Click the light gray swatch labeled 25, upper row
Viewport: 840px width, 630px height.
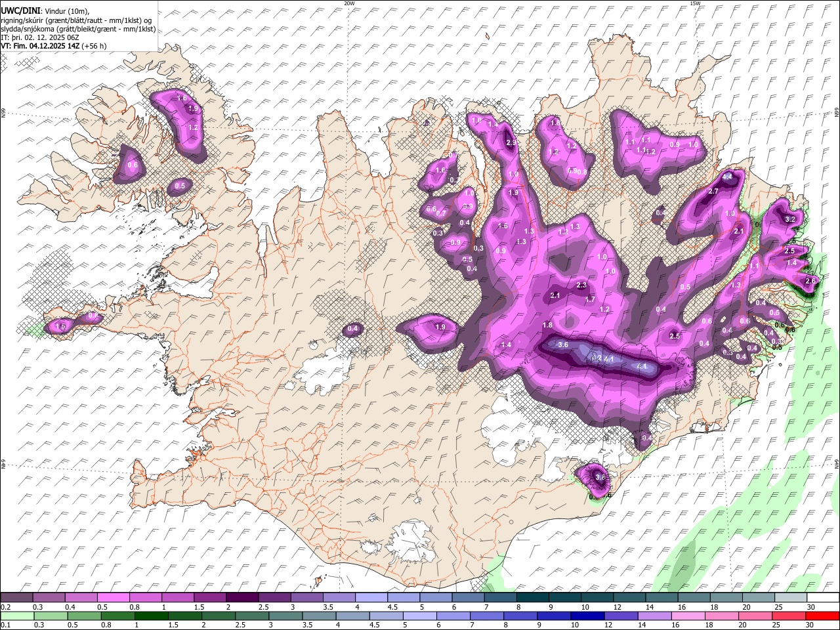pos(790,598)
